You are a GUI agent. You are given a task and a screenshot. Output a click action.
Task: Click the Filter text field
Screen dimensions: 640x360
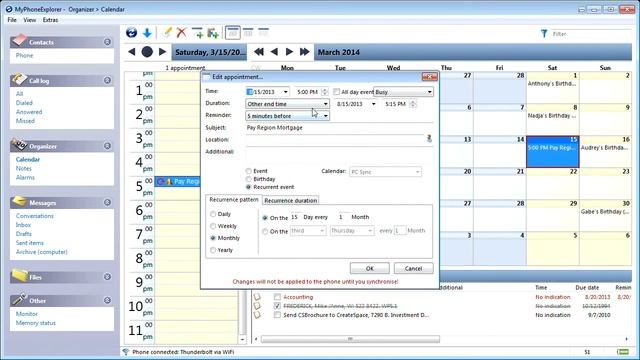pyautogui.click(x=591, y=34)
